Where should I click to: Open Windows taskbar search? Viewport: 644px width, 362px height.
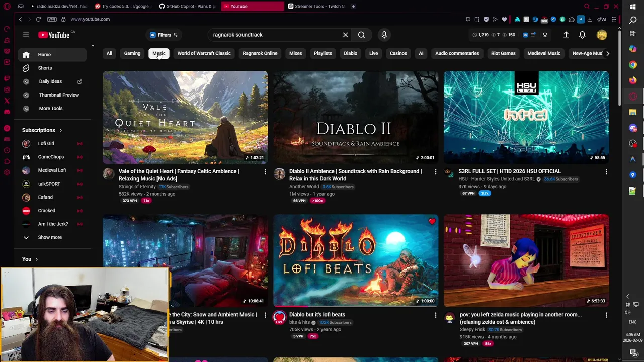point(633,20)
